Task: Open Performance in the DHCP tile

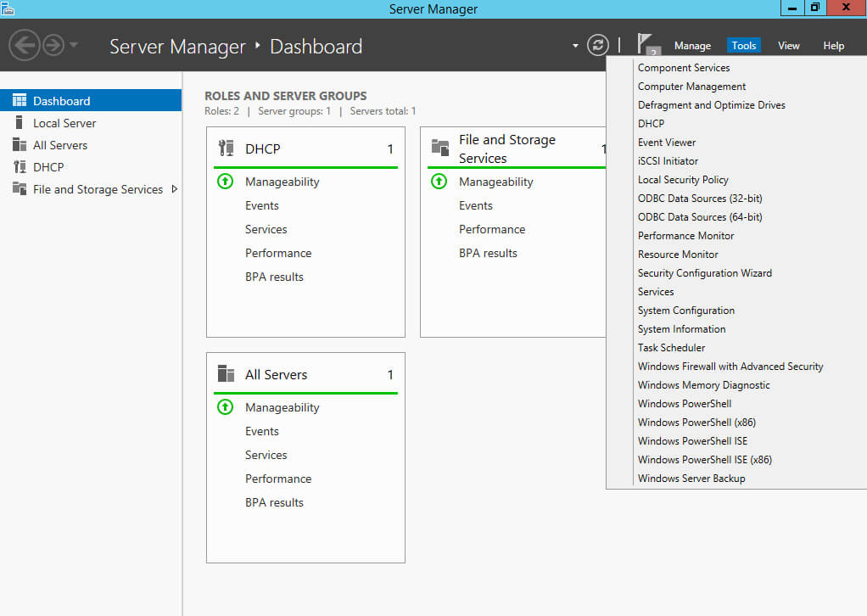Action: (x=278, y=253)
